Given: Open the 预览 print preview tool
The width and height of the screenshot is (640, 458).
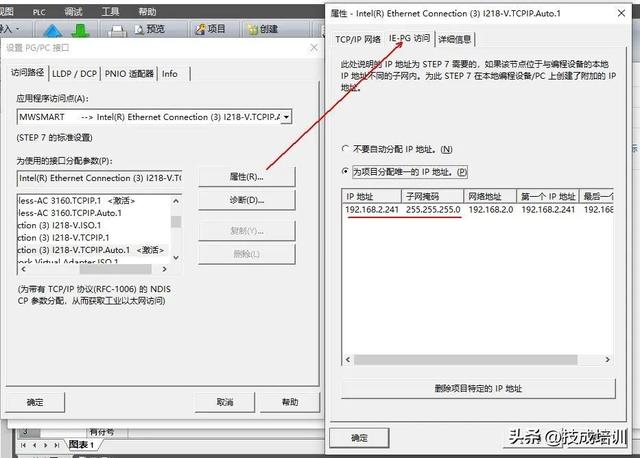Looking at the screenshot, I should click(149, 29).
